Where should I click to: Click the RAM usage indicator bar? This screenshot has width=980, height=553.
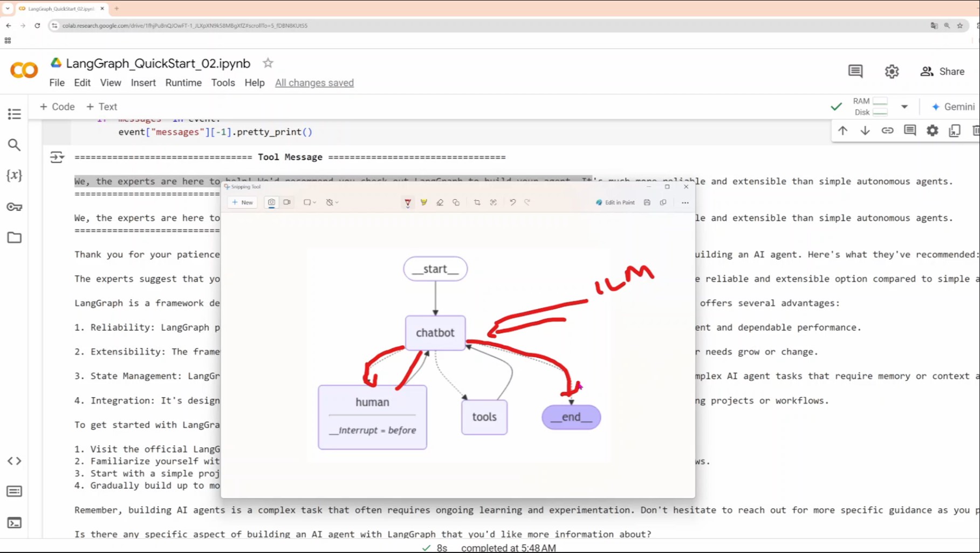(x=880, y=101)
